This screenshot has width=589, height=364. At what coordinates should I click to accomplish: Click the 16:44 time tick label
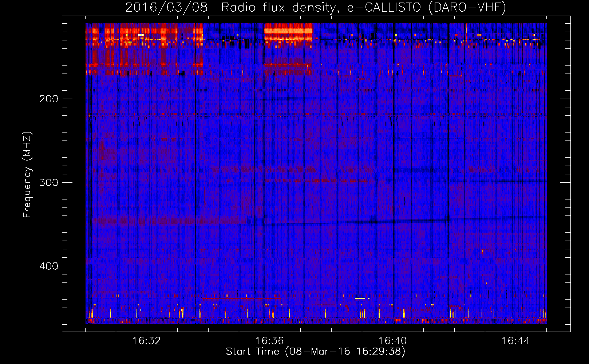(516, 341)
